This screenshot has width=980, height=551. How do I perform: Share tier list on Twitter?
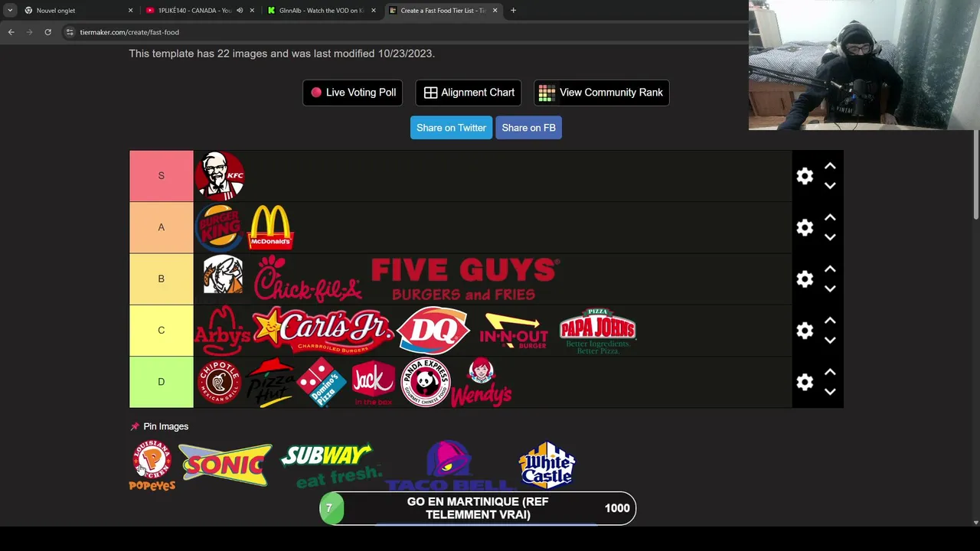coord(451,128)
